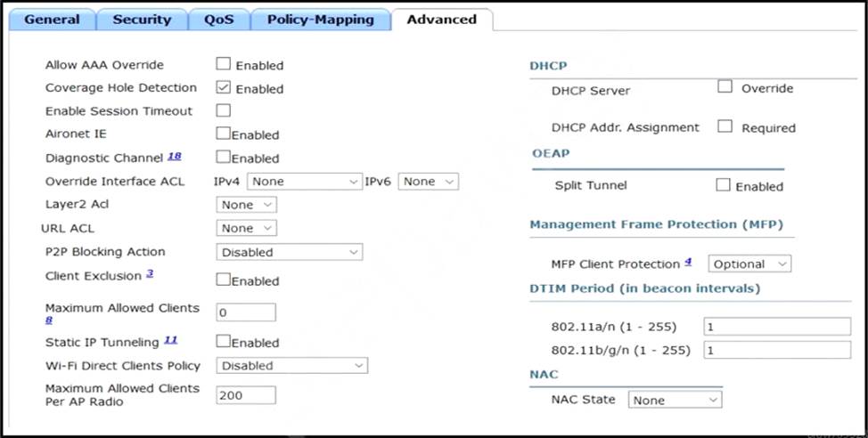The height and width of the screenshot is (438, 868).
Task: Open the Security tab
Action: click(142, 19)
